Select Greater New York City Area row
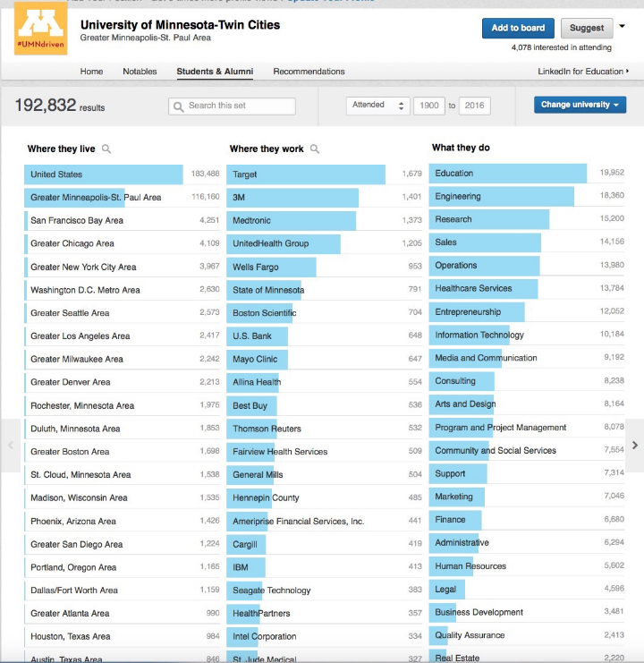The image size is (644, 663). (x=123, y=267)
